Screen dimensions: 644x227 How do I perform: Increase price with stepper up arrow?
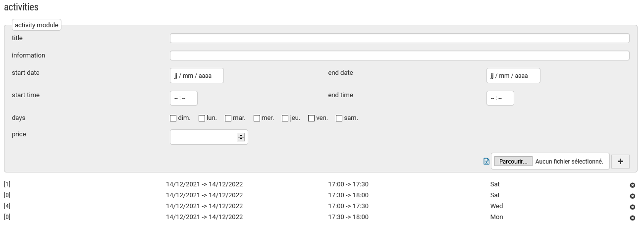click(241, 135)
